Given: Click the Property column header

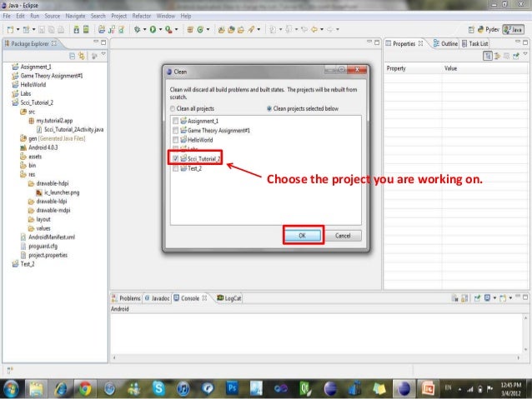Looking at the screenshot, I should pos(413,68).
